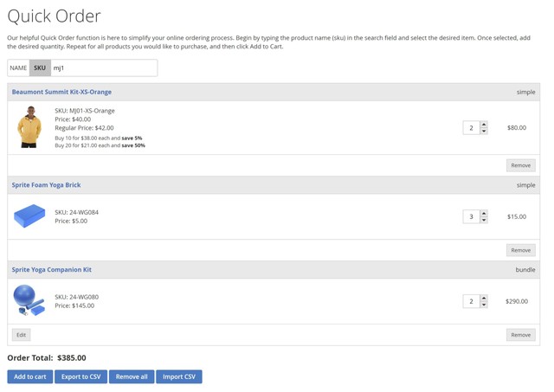Increase quantity for Sprite Foam Yoga Brick
Image resolution: width=554 pixels, height=392 pixels.
tap(484, 213)
